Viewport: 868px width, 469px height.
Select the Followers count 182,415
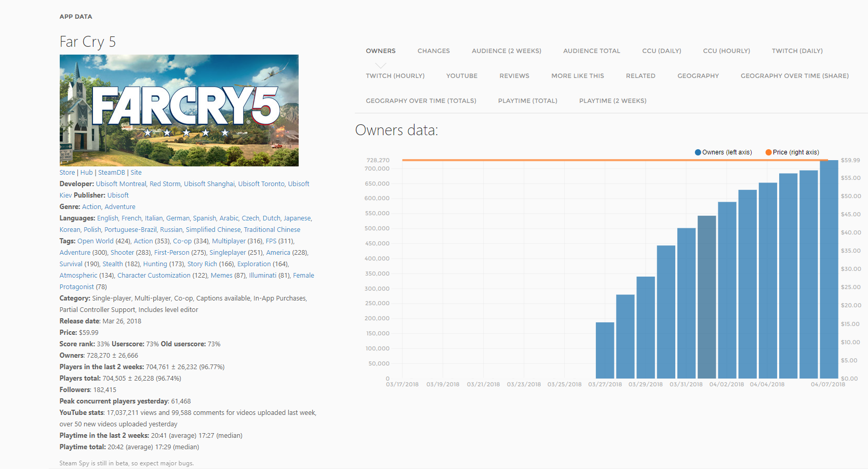pos(105,390)
